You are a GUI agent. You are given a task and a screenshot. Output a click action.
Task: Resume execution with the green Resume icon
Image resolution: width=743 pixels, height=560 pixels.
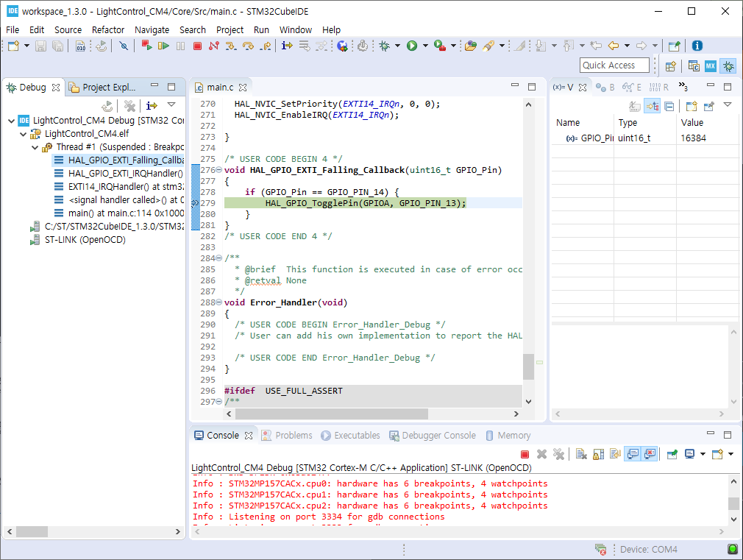click(163, 46)
